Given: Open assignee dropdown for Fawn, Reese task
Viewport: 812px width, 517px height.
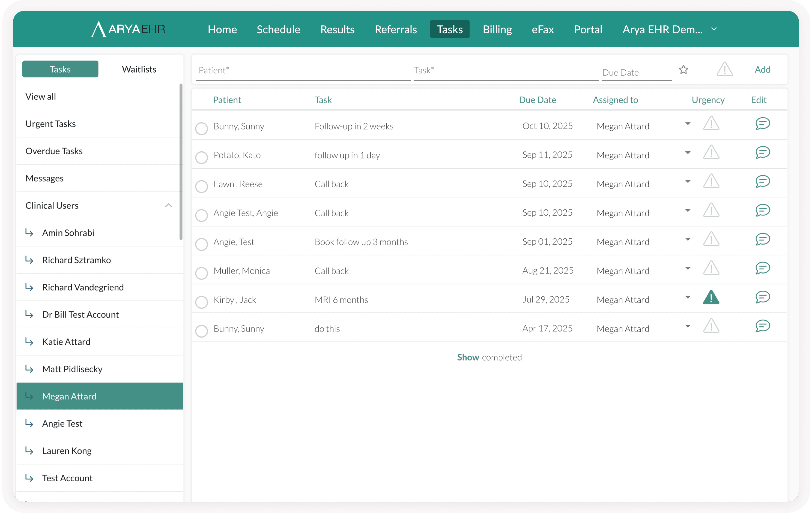Looking at the screenshot, I should click(x=688, y=182).
